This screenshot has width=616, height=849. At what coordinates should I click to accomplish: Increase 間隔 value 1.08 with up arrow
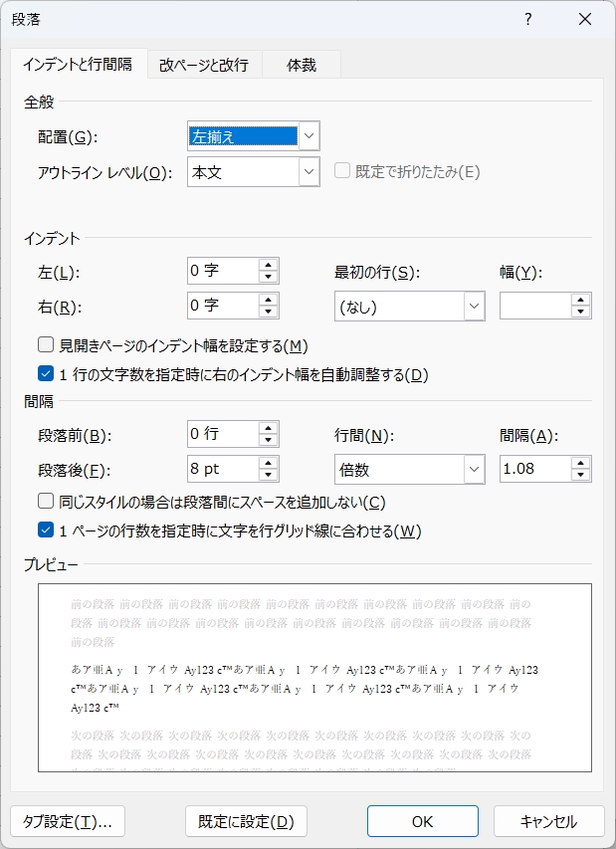(580, 463)
